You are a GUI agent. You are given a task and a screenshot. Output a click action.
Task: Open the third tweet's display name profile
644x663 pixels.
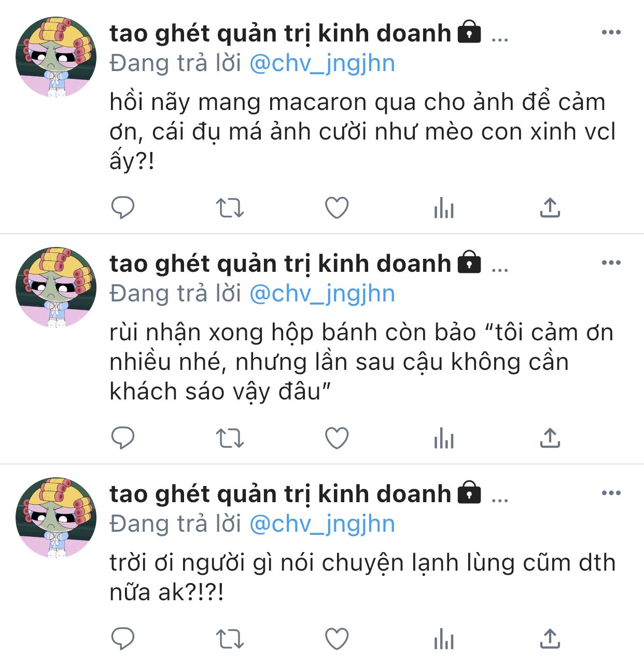[x=280, y=494]
